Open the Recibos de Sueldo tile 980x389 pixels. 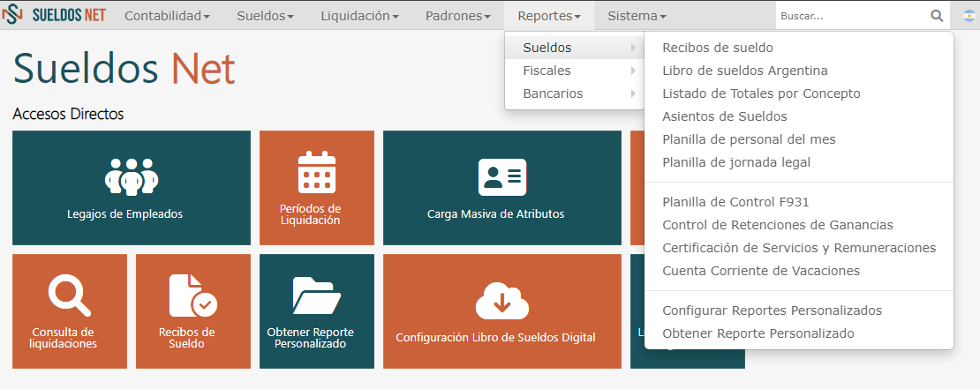pos(193,311)
